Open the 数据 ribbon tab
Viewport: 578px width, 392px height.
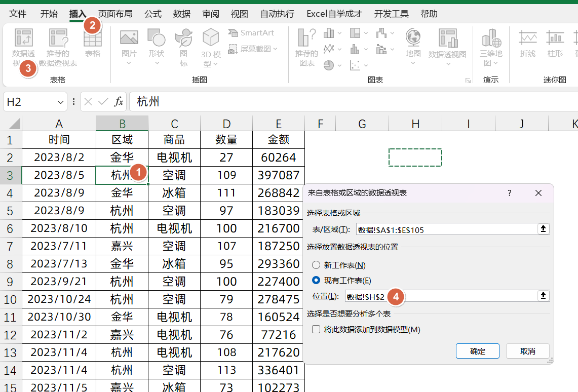coord(181,14)
